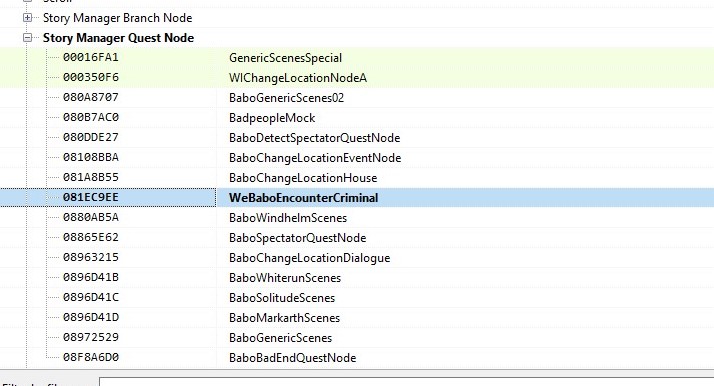Image resolution: width=714 pixels, height=386 pixels.
Task: Click the BaboChangeLocationEventNode editor ID
Action: pos(315,158)
